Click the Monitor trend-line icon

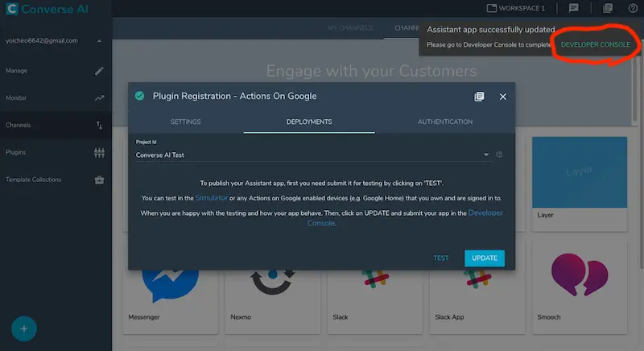tap(99, 98)
